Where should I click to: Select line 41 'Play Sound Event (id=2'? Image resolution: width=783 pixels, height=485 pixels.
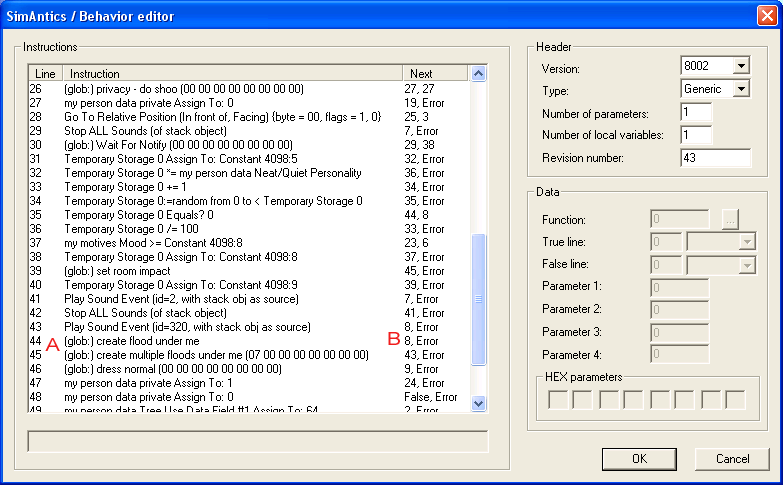pyautogui.click(x=249, y=299)
